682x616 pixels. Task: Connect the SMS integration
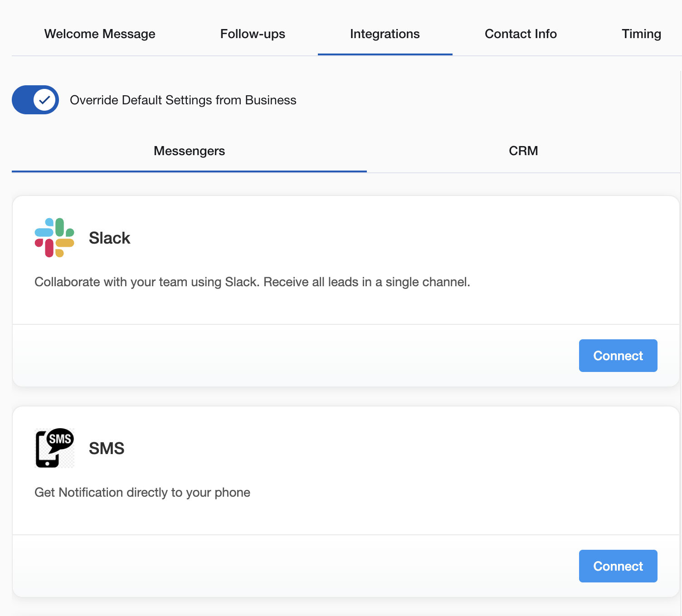pyautogui.click(x=618, y=566)
